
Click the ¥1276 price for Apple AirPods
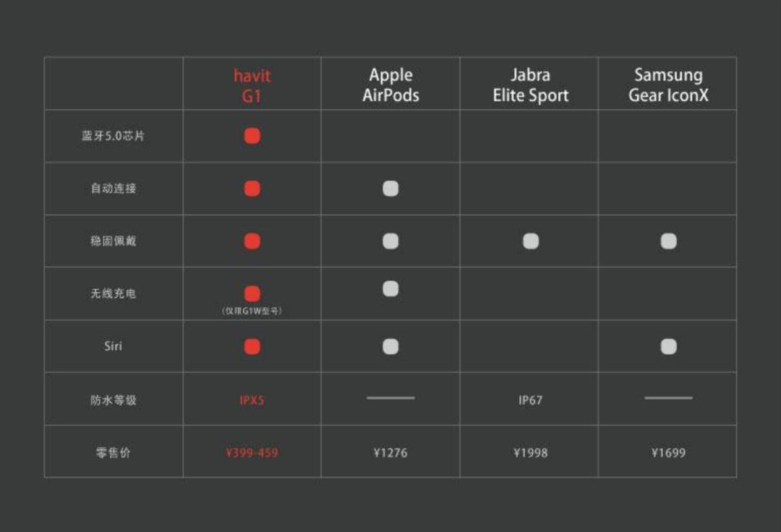click(390, 453)
